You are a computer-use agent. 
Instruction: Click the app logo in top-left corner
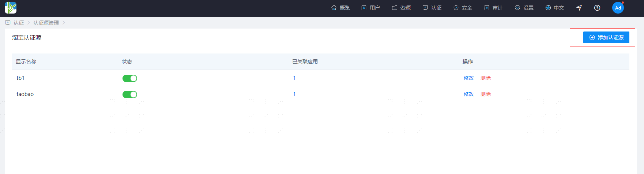tap(11, 8)
